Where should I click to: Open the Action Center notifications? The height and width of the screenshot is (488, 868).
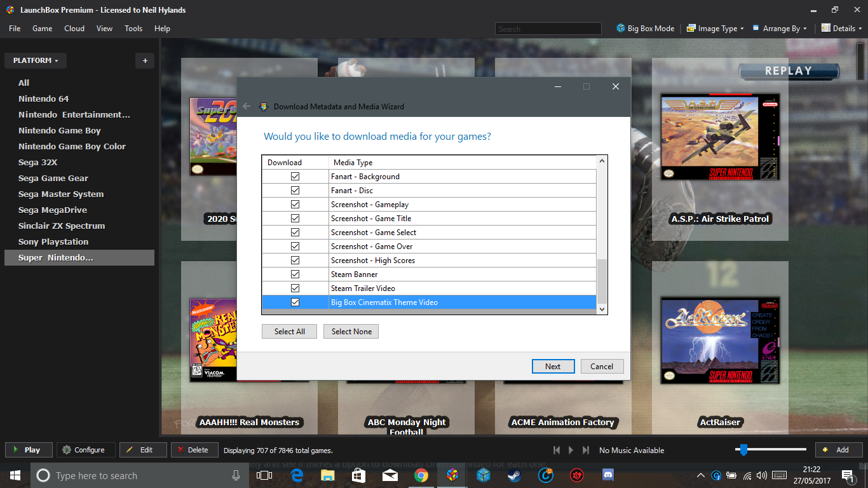(x=848, y=475)
